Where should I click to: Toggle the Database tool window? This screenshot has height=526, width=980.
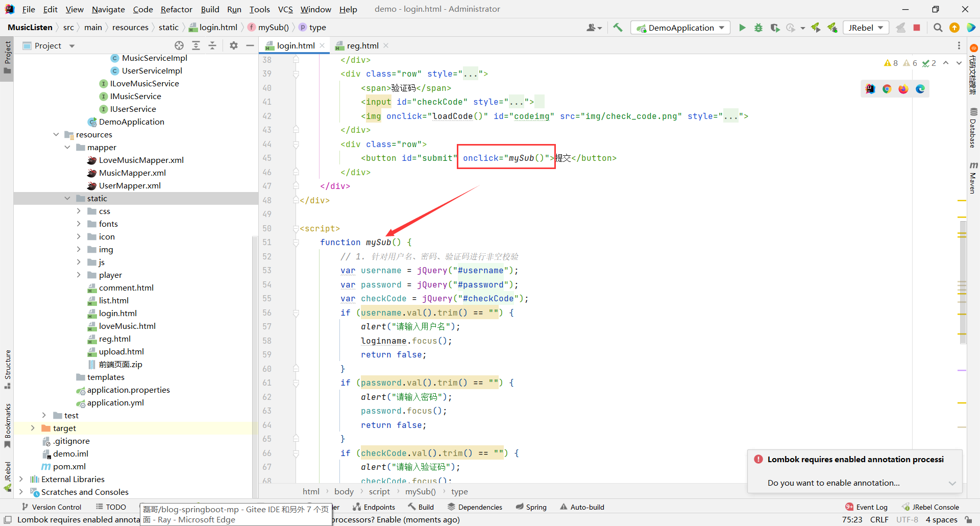coord(973,129)
